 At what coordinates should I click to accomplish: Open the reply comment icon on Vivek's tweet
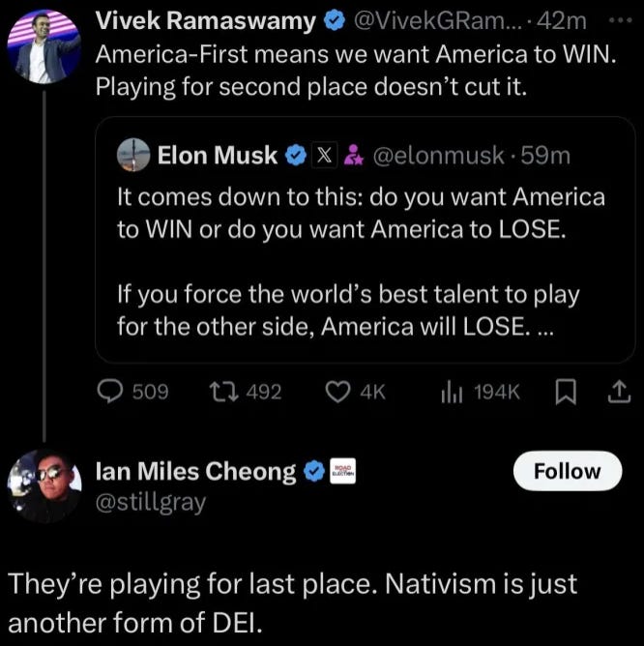109,392
